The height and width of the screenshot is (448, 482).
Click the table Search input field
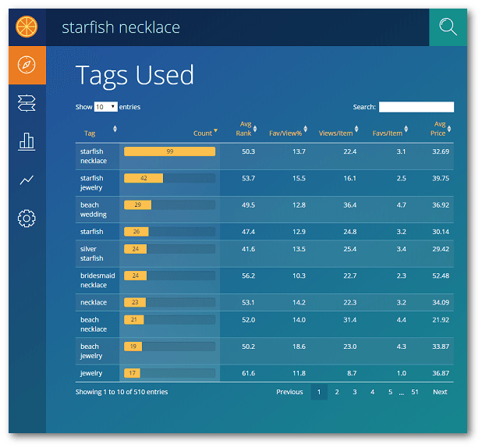tap(416, 107)
